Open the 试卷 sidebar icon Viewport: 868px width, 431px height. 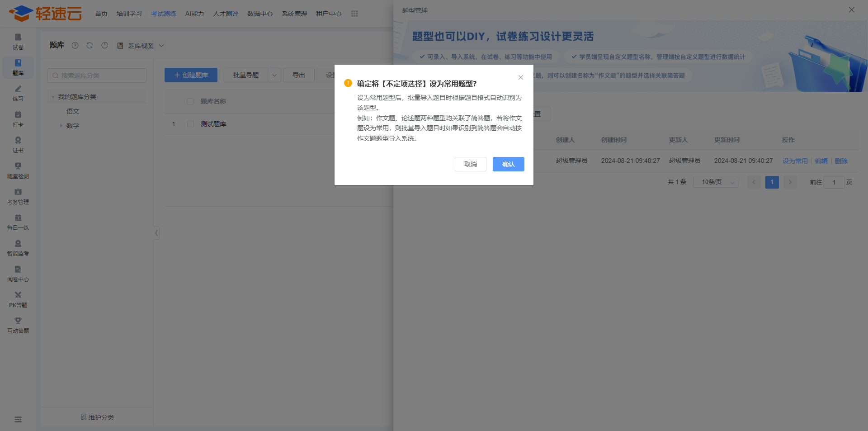(x=18, y=41)
